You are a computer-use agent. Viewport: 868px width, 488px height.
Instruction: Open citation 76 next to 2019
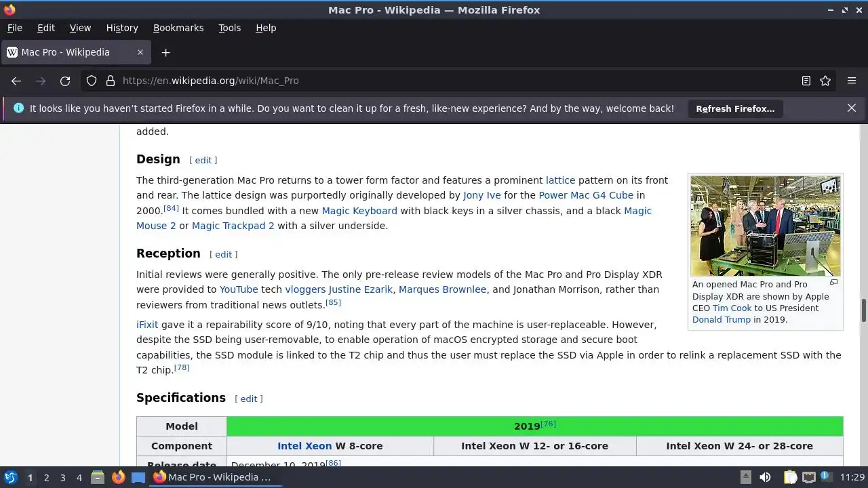pos(548,424)
